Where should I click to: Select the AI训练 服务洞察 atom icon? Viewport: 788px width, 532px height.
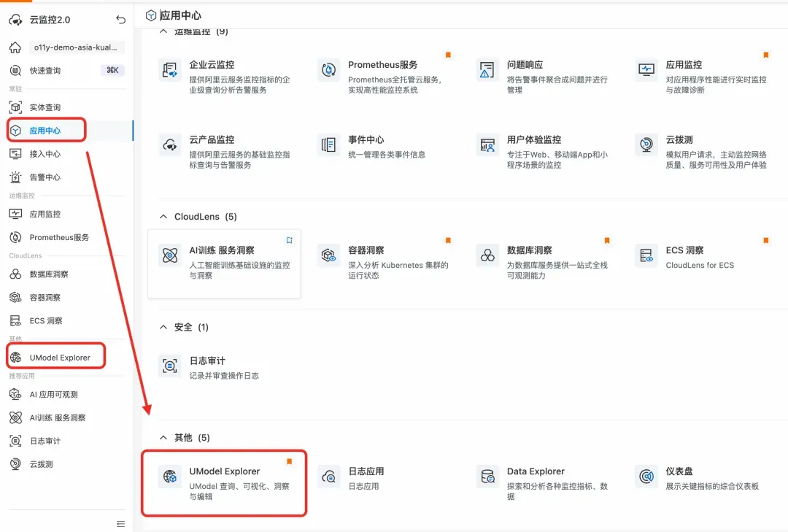170,255
